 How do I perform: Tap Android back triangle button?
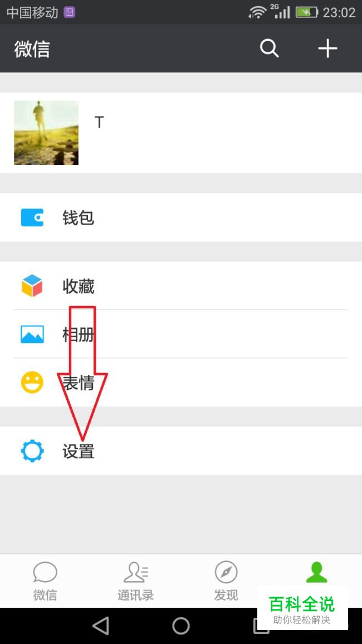(101, 626)
